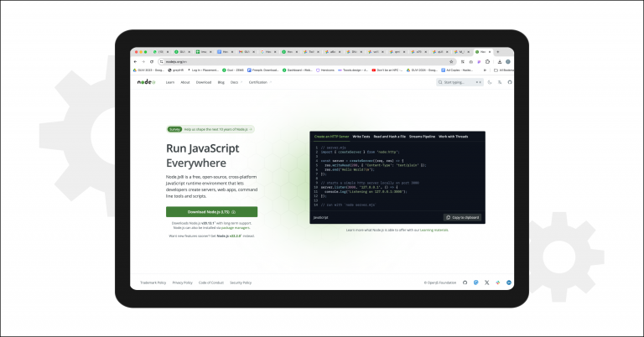
Task: Open the Blog nav item
Action: click(221, 82)
